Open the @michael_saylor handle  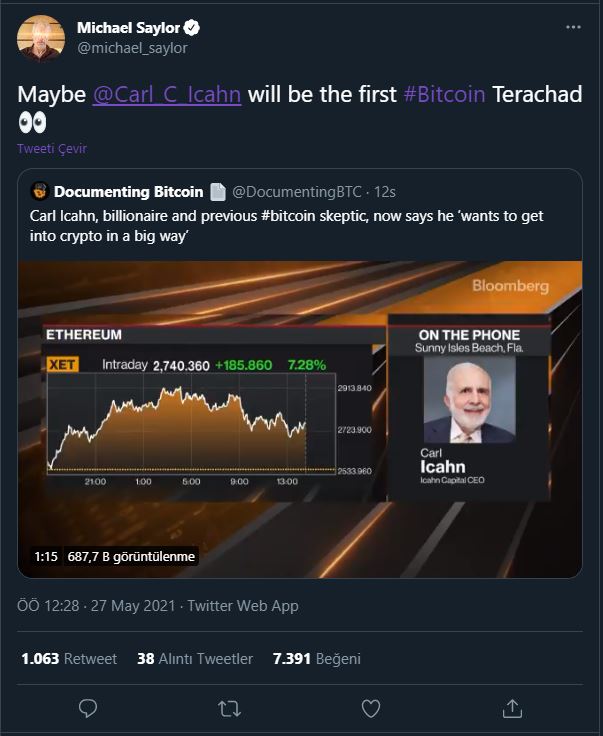pyautogui.click(x=132, y=48)
